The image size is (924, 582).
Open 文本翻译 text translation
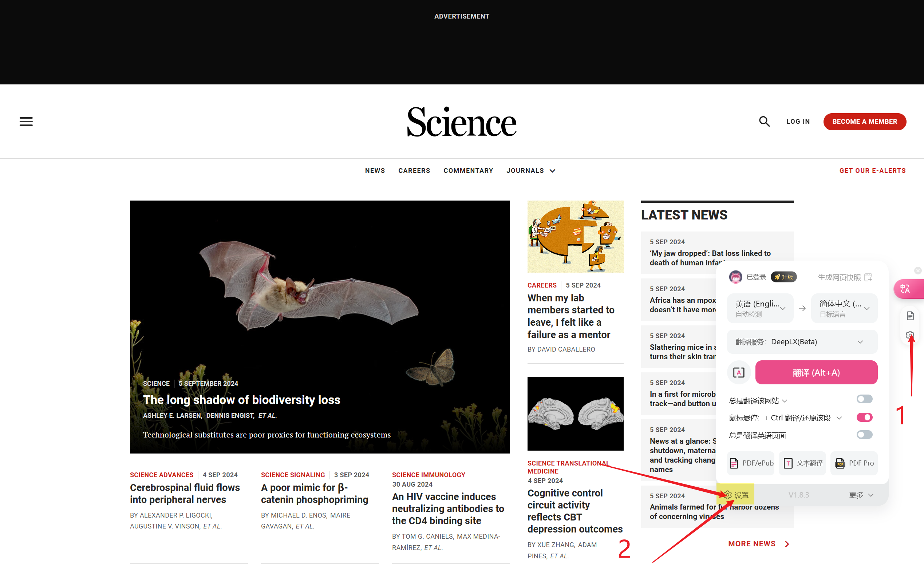tap(802, 463)
